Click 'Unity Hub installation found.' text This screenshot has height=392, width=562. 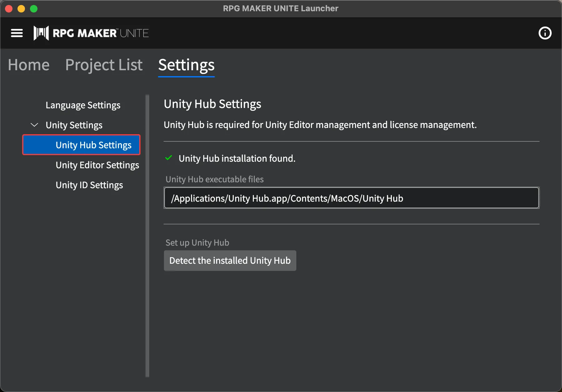coord(237,159)
